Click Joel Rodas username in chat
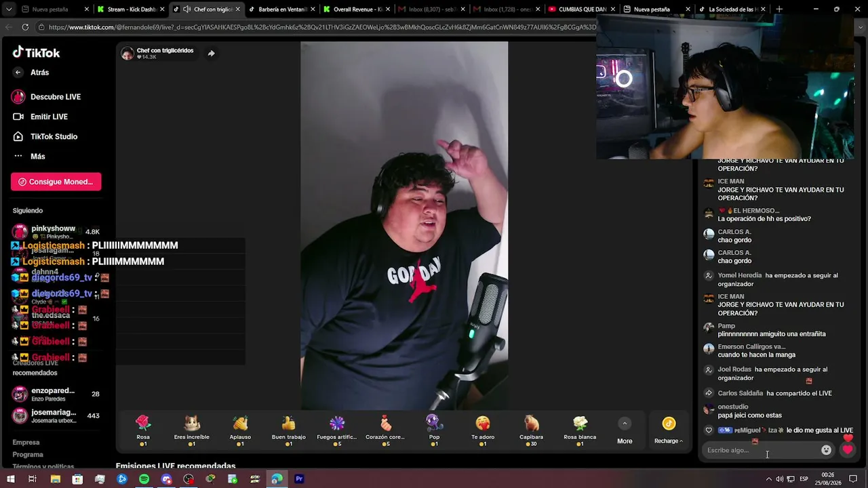Viewport: 868px width, 488px height. (x=734, y=369)
